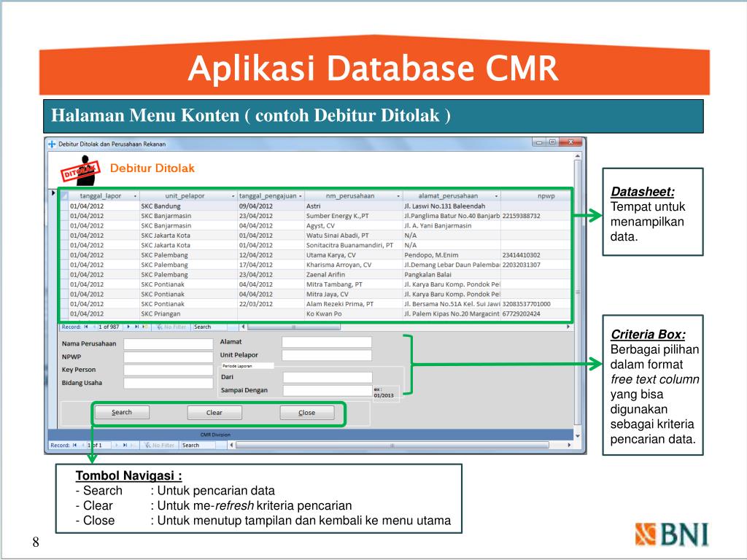
Task: Focus the Dari date input field
Action: point(328,378)
